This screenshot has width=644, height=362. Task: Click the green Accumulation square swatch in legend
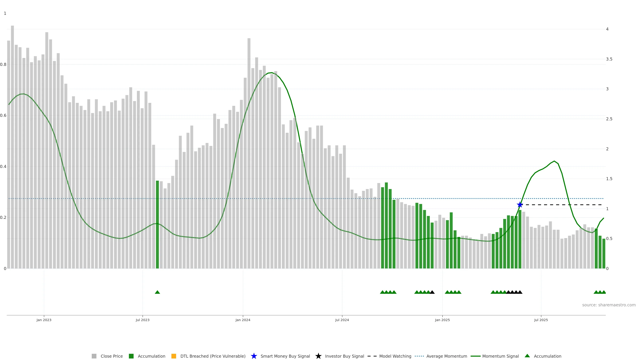tap(131, 356)
